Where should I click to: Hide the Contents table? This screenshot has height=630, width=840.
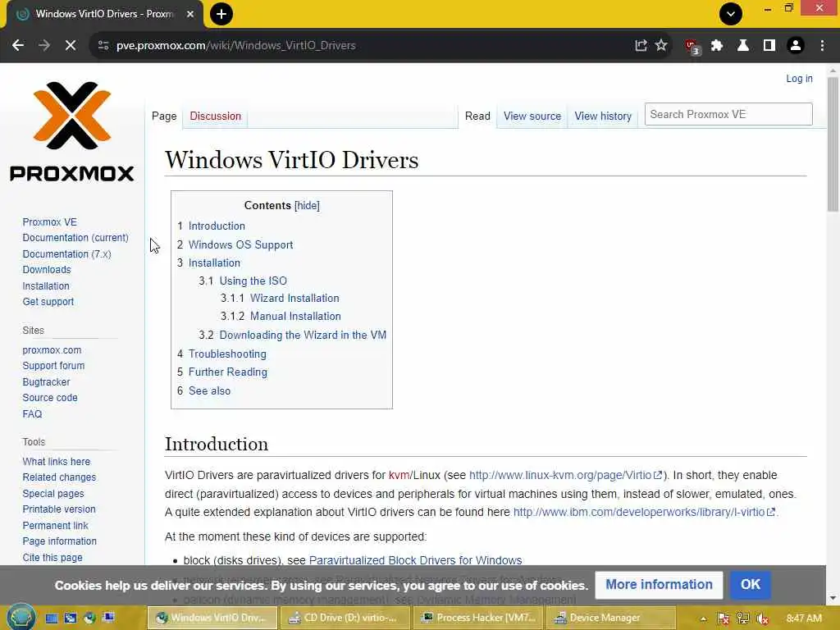click(307, 206)
